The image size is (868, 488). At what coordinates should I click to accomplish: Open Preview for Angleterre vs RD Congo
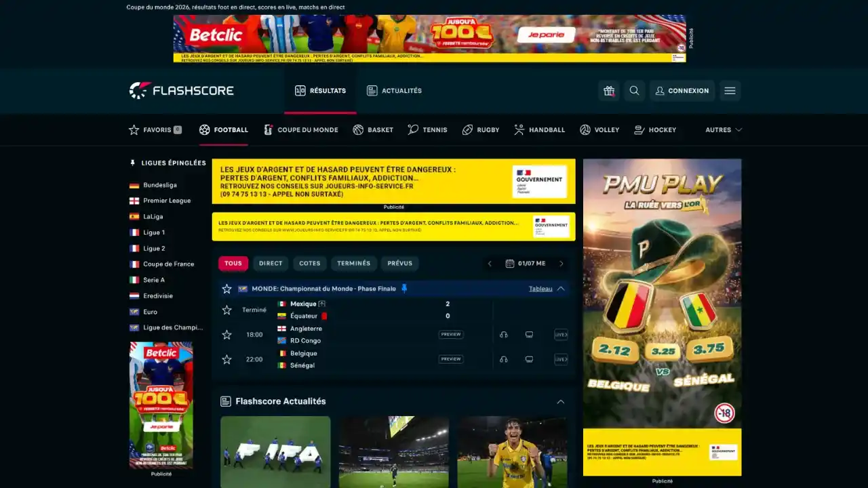coord(451,335)
